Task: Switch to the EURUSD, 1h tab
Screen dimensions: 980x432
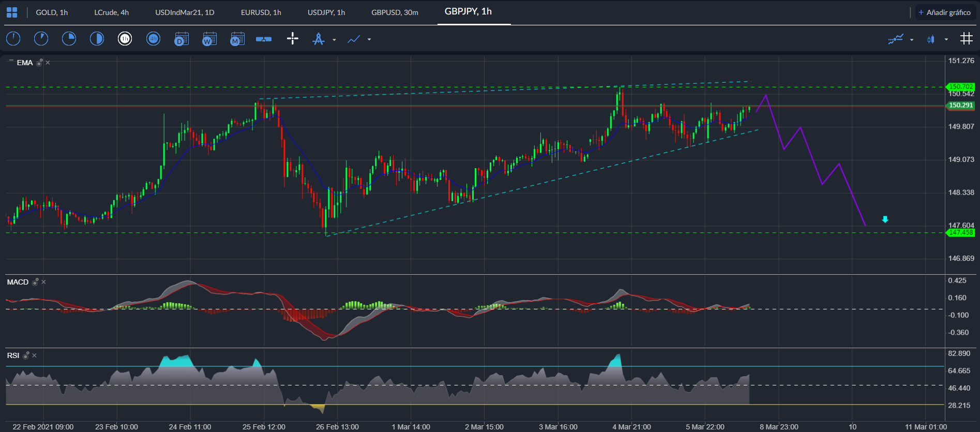Action: 261,12
